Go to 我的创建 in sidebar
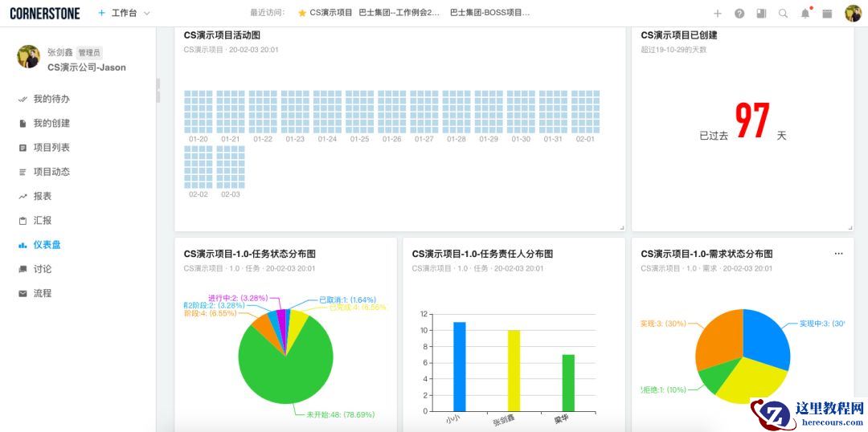868x432 pixels. 51,124
